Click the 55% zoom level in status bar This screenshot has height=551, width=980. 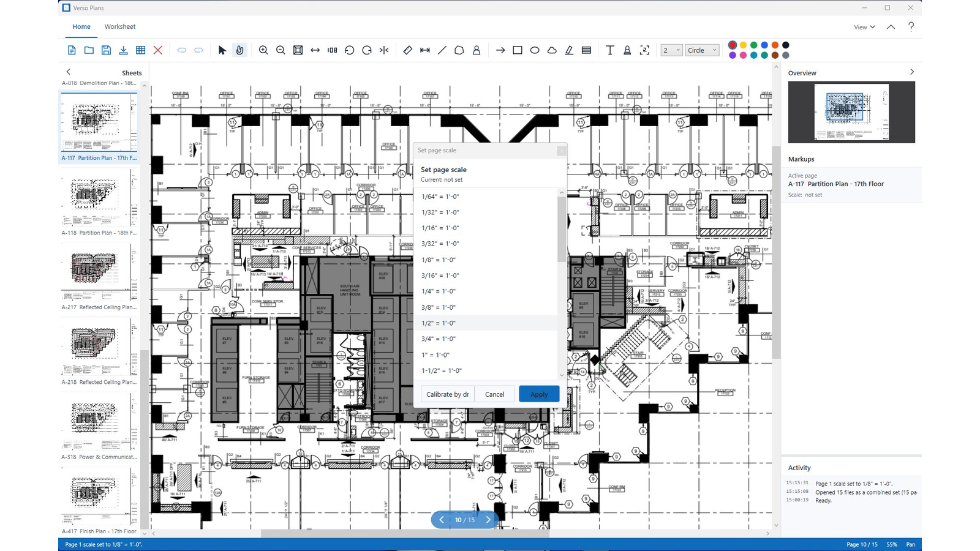892,544
